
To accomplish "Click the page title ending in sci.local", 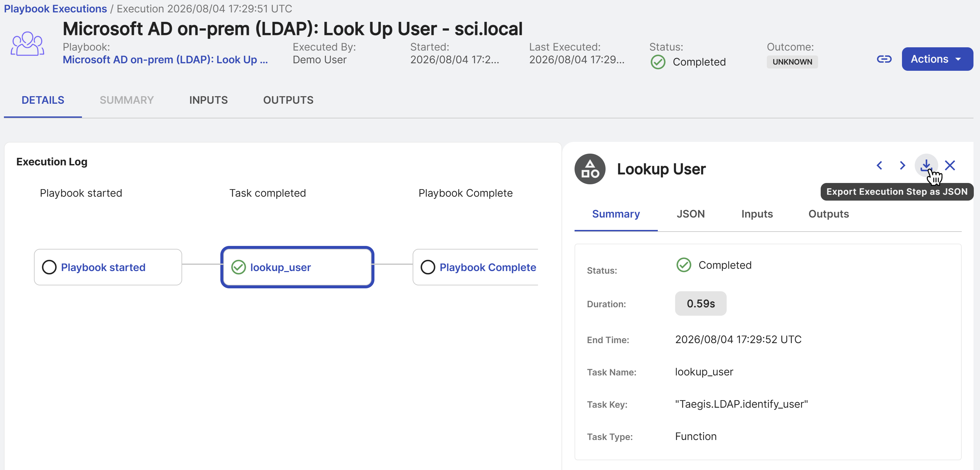I will pyautogui.click(x=292, y=29).
